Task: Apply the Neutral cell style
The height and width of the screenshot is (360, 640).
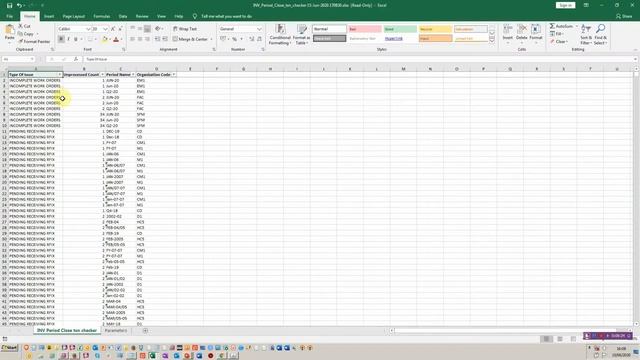Action: coord(435,29)
